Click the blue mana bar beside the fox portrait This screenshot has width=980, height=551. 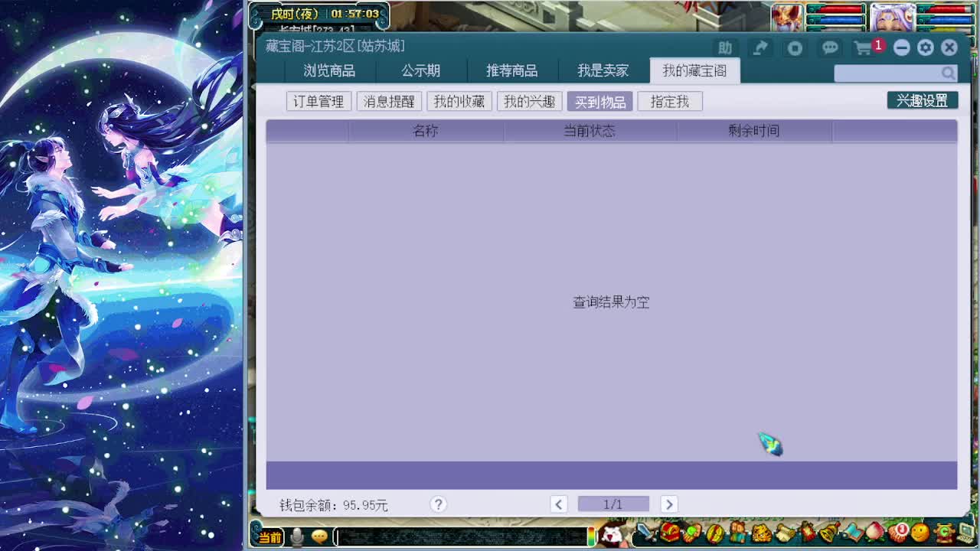pos(835,20)
